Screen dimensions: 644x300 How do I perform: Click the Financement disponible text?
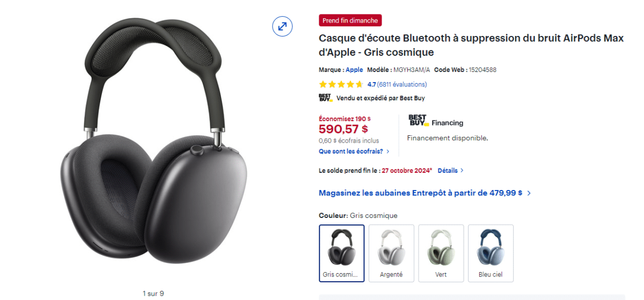click(448, 138)
